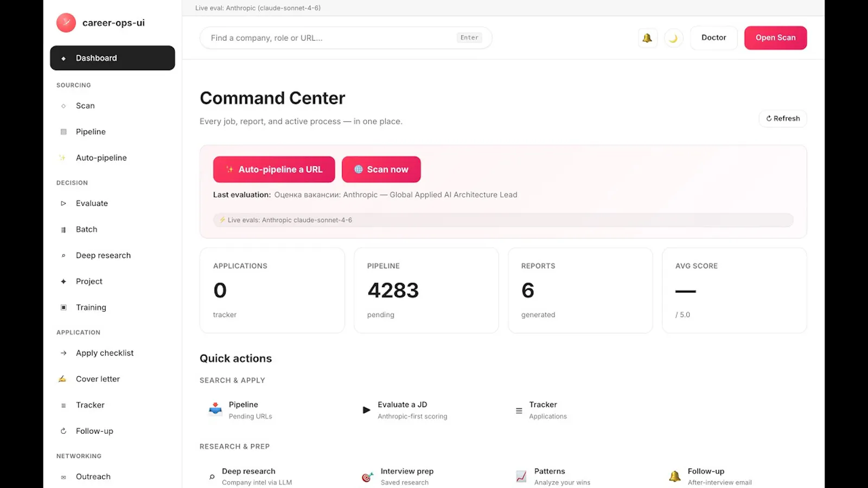The image size is (868, 488).
Task: Click the Doctor button
Action: tap(713, 38)
